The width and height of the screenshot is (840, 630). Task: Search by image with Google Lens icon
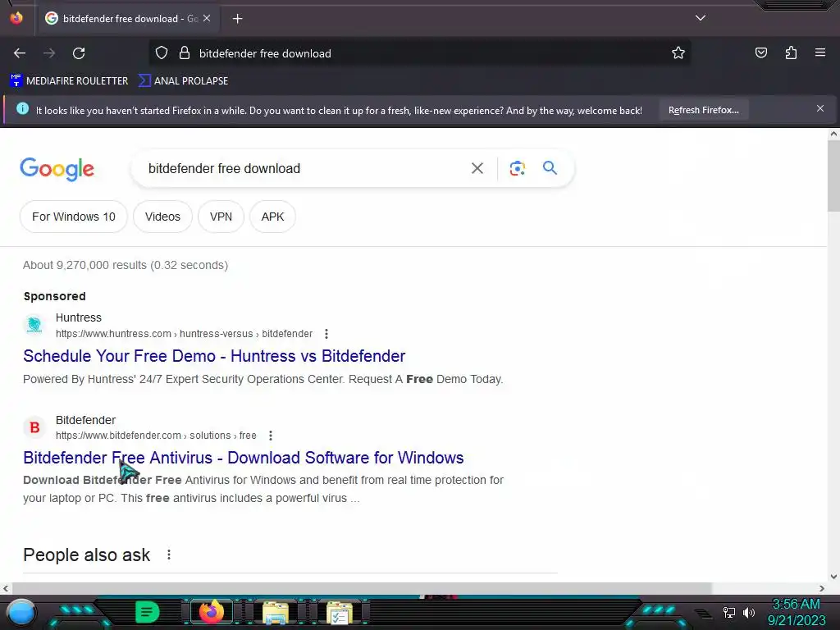pyautogui.click(x=517, y=168)
